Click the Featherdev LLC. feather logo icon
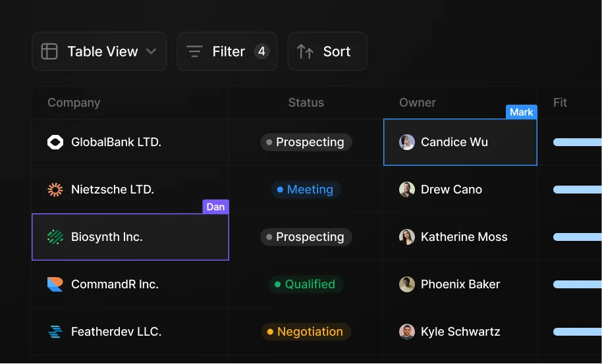Image resolution: width=602 pixels, height=364 pixels. 55,332
